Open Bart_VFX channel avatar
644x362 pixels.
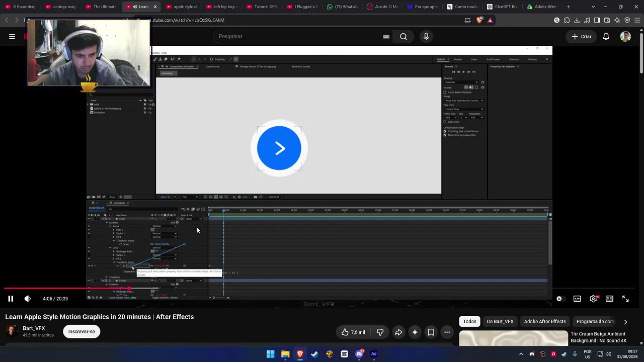(12, 331)
